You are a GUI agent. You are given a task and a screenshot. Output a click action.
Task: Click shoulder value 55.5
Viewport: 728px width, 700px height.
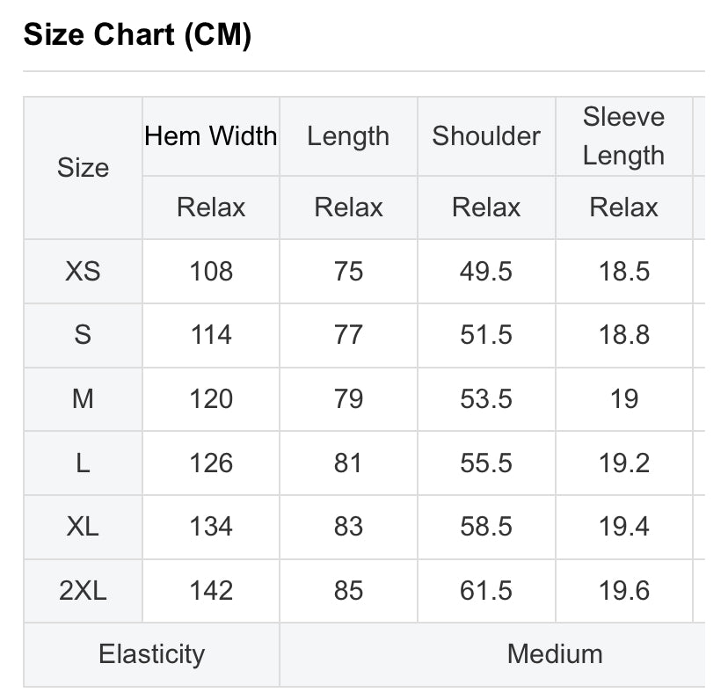point(486,463)
